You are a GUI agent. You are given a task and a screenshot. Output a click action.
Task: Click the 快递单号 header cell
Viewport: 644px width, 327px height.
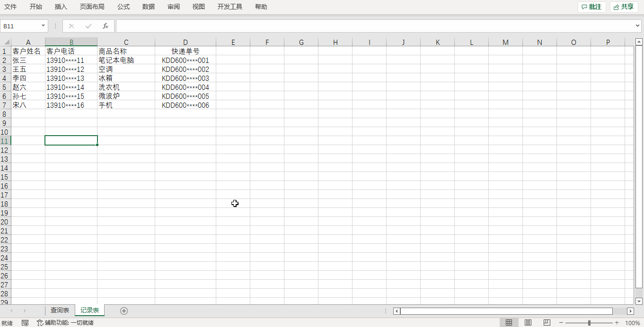pyautogui.click(x=185, y=51)
